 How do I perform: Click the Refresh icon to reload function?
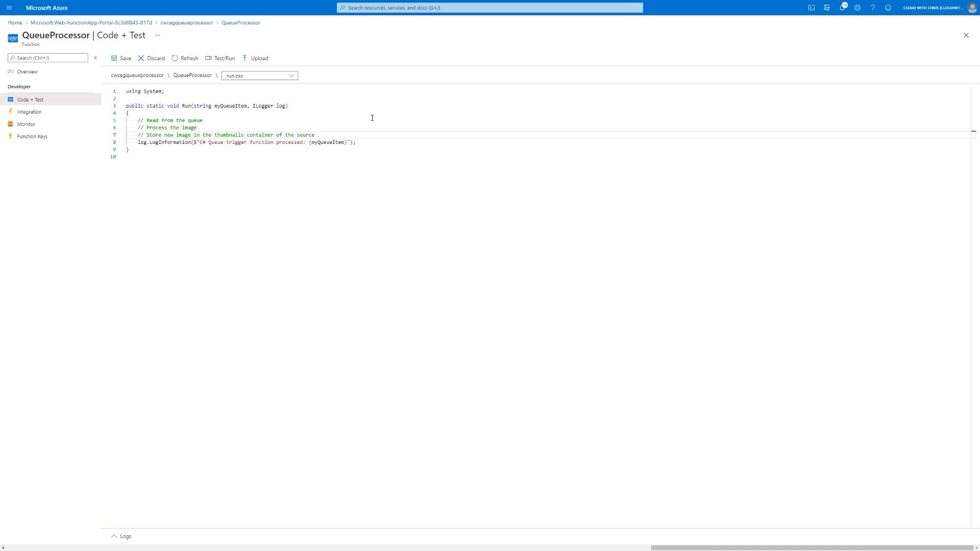click(175, 58)
